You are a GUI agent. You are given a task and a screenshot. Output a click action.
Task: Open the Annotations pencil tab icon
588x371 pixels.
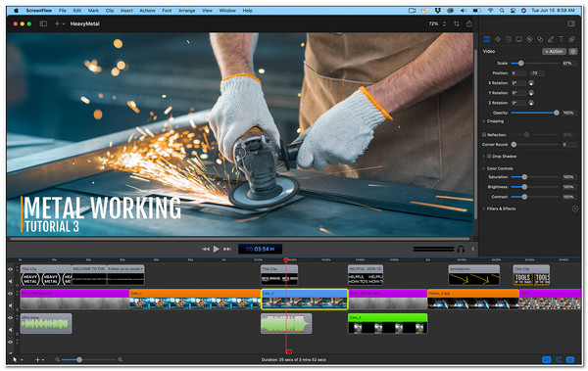click(x=551, y=39)
